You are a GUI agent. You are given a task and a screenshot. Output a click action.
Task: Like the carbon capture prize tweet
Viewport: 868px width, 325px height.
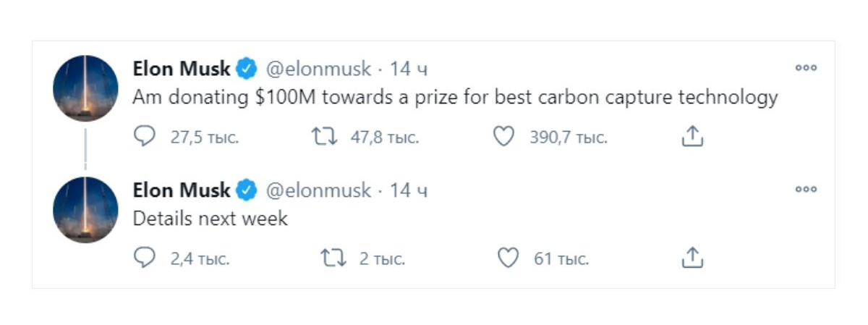[503, 137]
